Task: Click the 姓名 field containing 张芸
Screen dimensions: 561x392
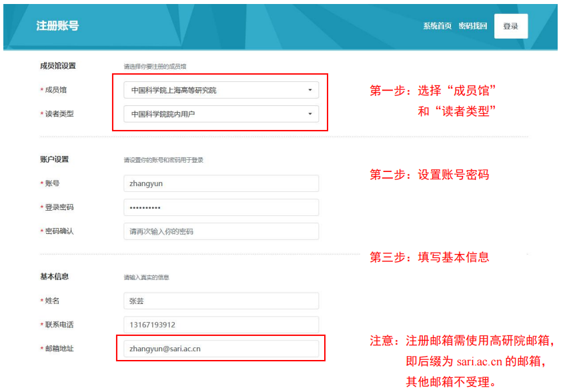Action: point(221,301)
